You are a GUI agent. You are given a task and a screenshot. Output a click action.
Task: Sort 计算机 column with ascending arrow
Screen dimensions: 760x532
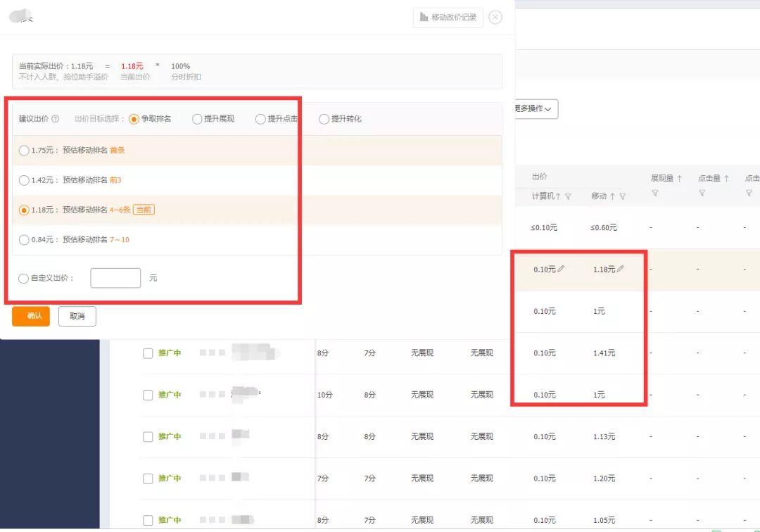click(558, 195)
